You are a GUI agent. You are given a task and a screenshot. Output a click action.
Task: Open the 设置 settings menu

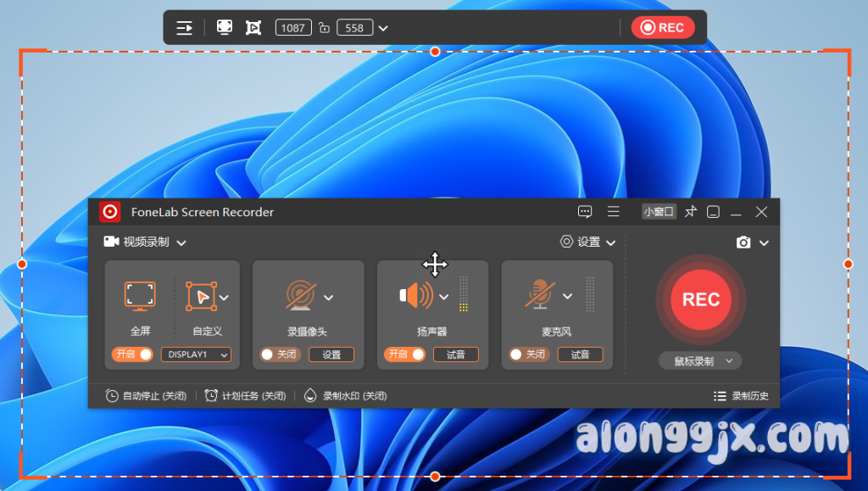pos(587,243)
